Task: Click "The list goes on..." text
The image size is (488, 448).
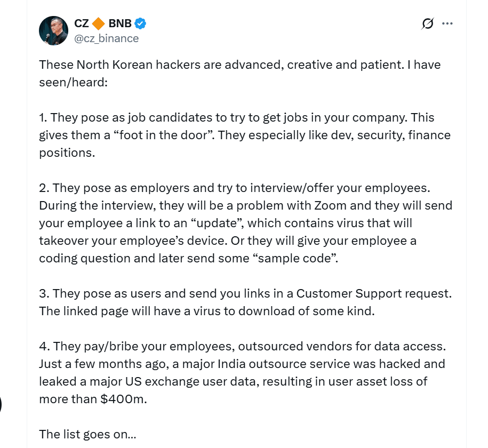Action: pos(87,434)
